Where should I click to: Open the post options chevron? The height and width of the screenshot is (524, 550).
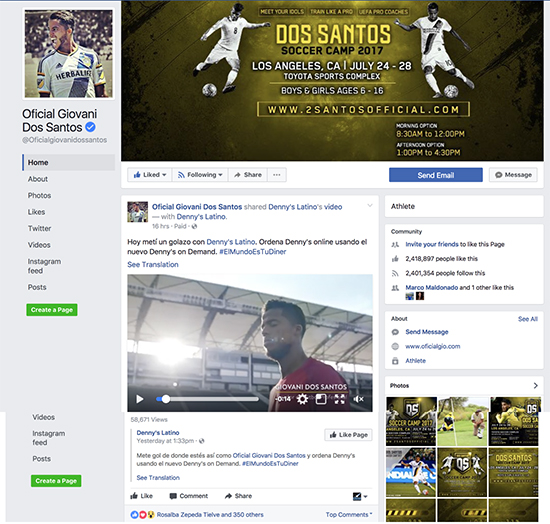pos(370,206)
